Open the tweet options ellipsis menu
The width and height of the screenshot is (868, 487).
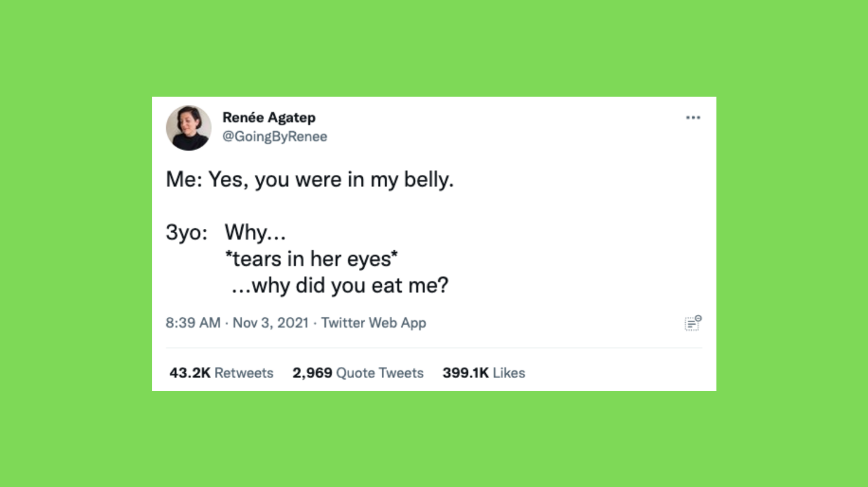(x=694, y=117)
